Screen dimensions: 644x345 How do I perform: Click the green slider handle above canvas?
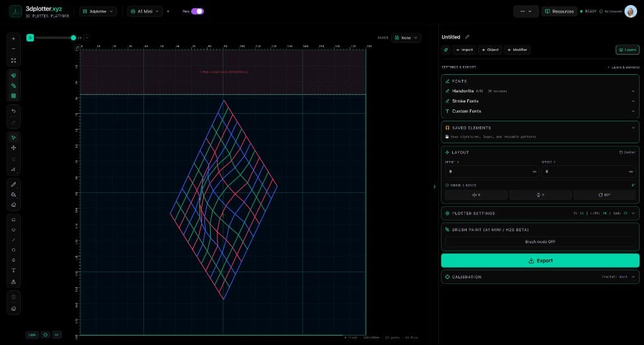point(73,38)
